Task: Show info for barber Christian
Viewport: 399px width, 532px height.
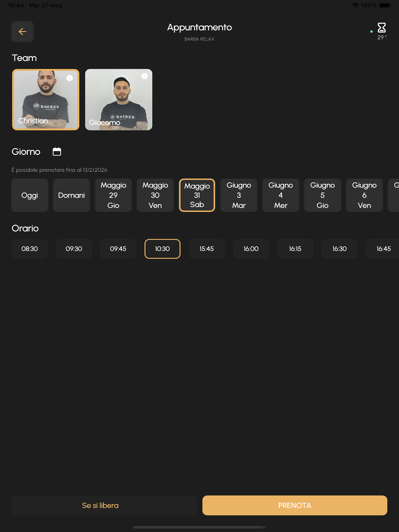Action: [70, 78]
